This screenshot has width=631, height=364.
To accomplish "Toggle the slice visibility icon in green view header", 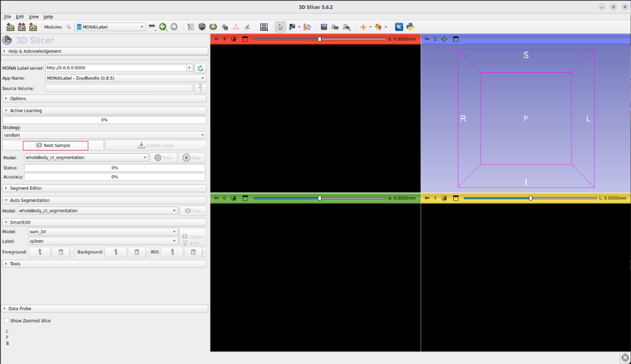I will click(234, 198).
